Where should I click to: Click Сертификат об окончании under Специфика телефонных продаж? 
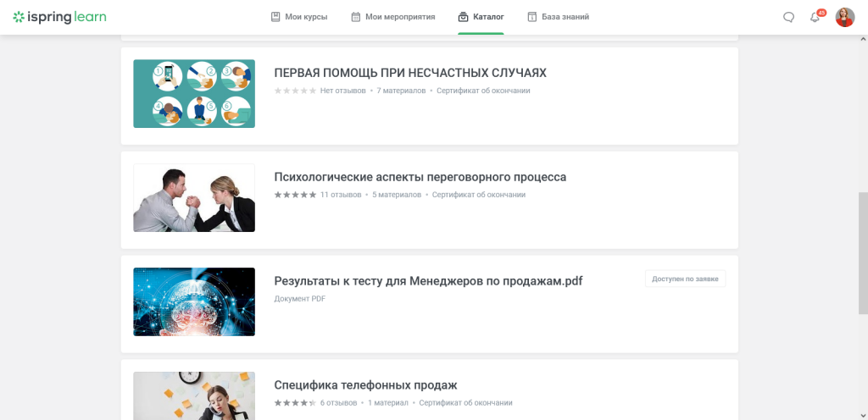[x=465, y=403]
